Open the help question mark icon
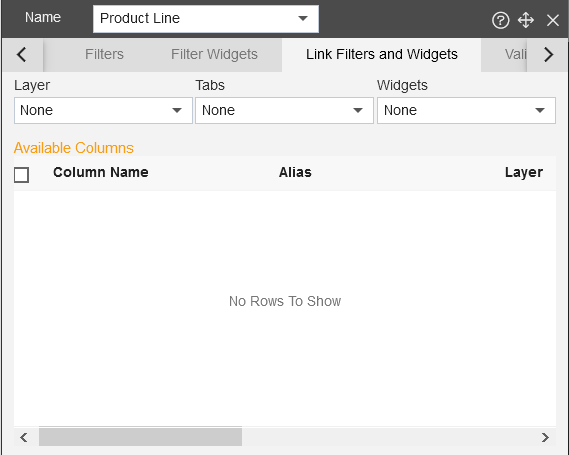The width and height of the screenshot is (569, 455). pyautogui.click(x=500, y=20)
